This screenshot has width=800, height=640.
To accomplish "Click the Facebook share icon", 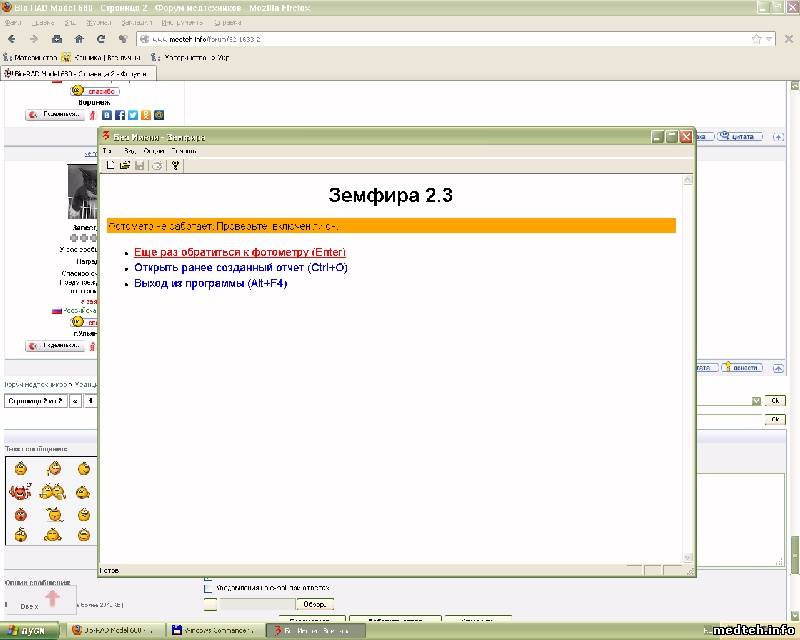I will pyautogui.click(x=120, y=115).
